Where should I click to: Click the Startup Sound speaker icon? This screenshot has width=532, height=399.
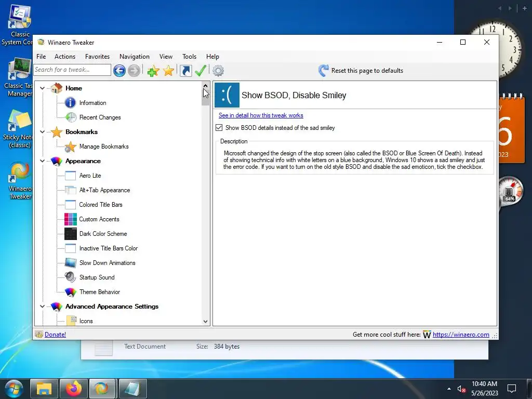pyautogui.click(x=70, y=277)
